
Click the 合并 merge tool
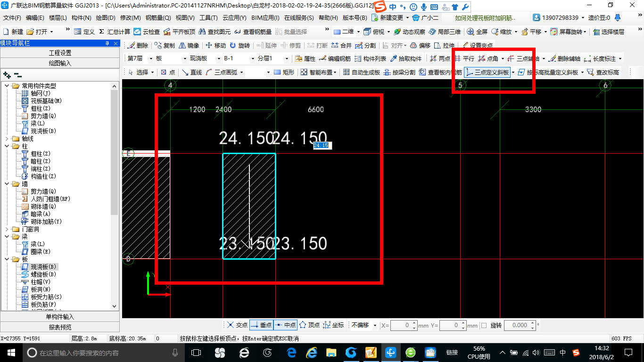pos(341,46)
